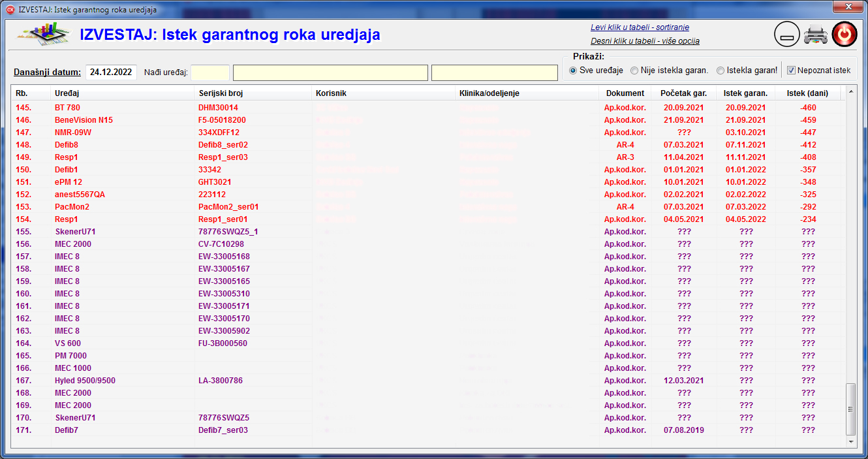The height and width of the screenshot is (459, 868).
Task: Click serial 'EW-33005168' cell
Action: point(224,257)
